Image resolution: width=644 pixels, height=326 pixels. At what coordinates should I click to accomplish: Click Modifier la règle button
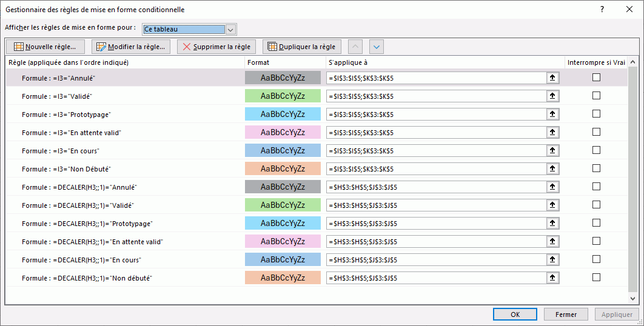[x=130, y=47]
